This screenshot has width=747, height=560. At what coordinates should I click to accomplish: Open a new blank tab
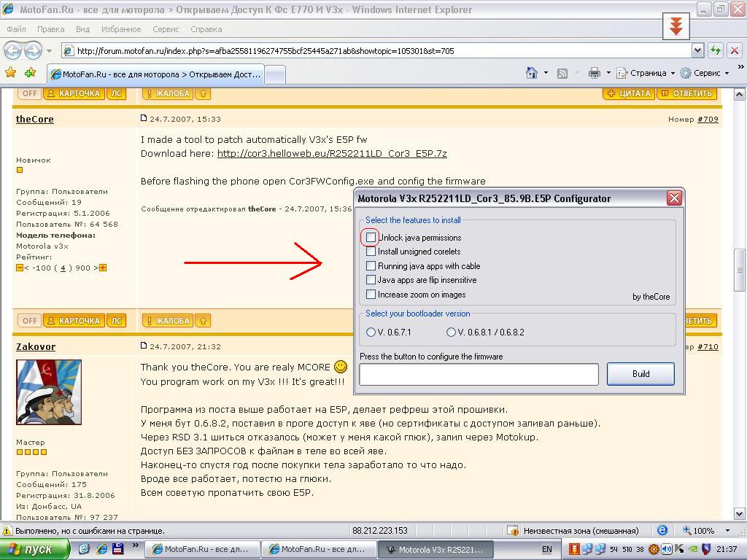275,75
